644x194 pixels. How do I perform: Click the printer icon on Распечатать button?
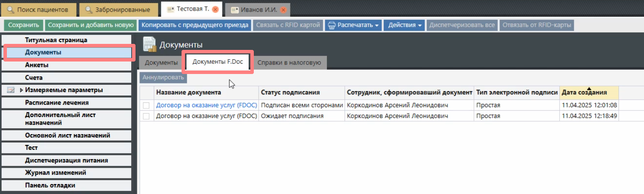point(332,25)
